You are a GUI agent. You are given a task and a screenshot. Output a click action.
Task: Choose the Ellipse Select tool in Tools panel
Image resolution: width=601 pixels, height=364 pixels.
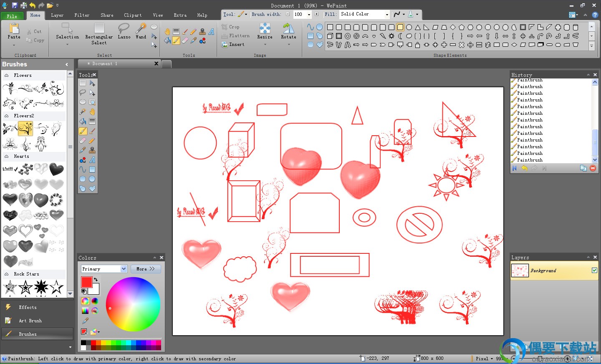click(83, 102)
